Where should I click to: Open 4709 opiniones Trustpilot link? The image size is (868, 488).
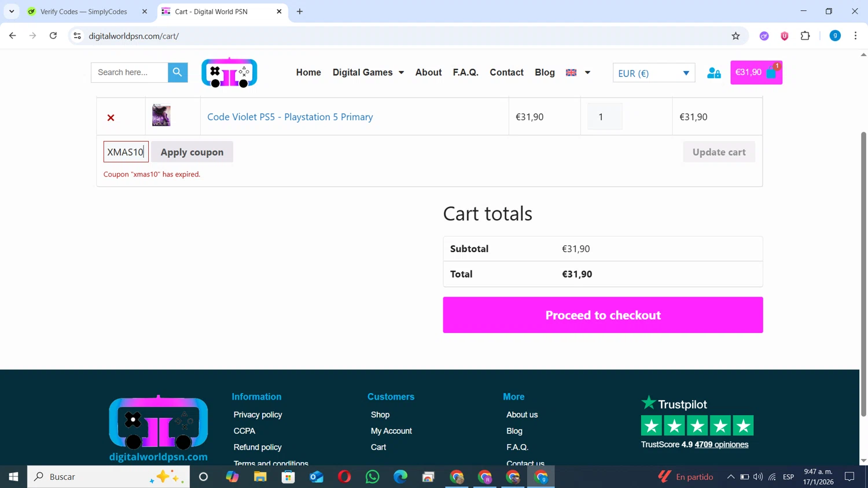722,445
